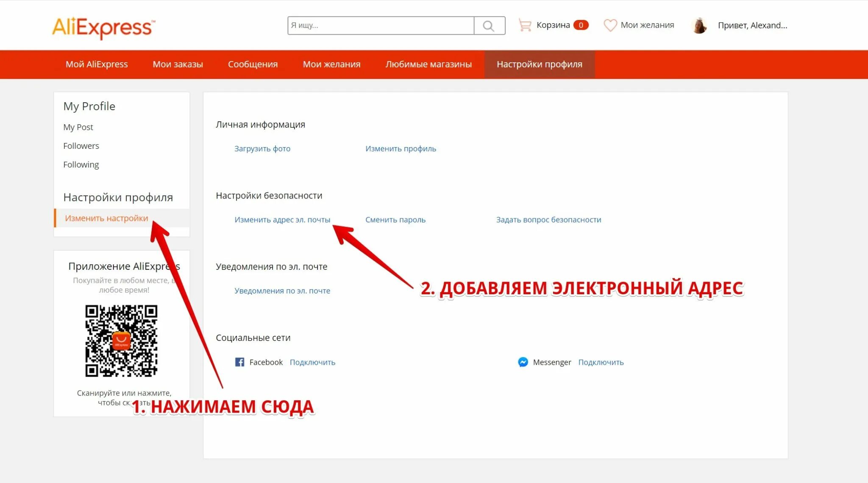Click Подключить next to Facebook
The height and width of the screenshot is (483, 868).
[312, 362]
